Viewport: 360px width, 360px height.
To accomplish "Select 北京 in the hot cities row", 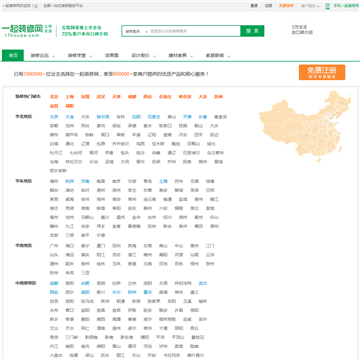I will coord(54,97).
